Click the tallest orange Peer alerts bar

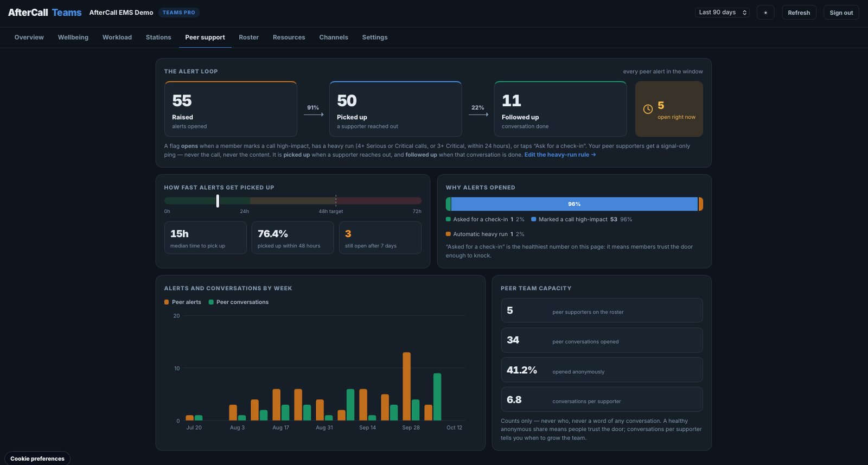(407, 386)
